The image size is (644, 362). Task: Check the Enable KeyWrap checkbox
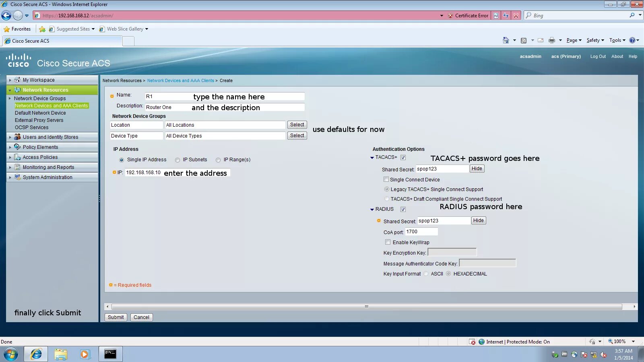pos(388,242)
